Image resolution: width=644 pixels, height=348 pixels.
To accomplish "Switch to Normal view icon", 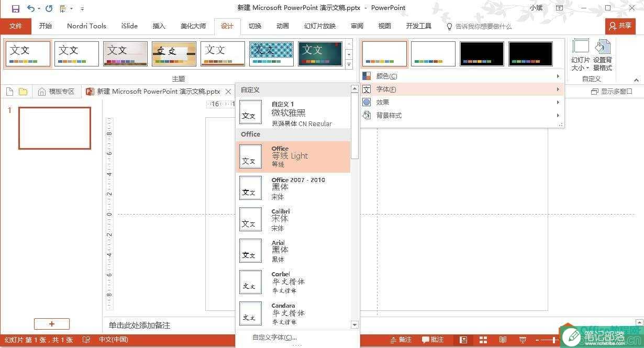I will (x=463, y=340).
